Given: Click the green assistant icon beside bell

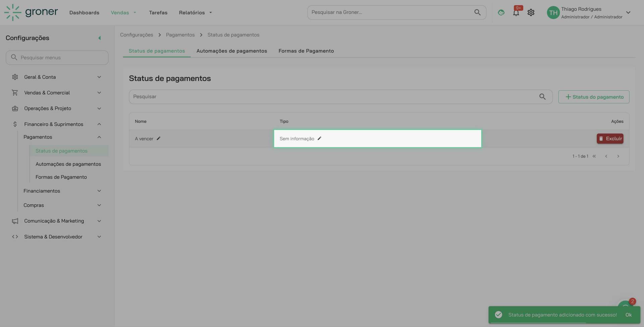Looking at the screenshot, I should coord(501,13).
